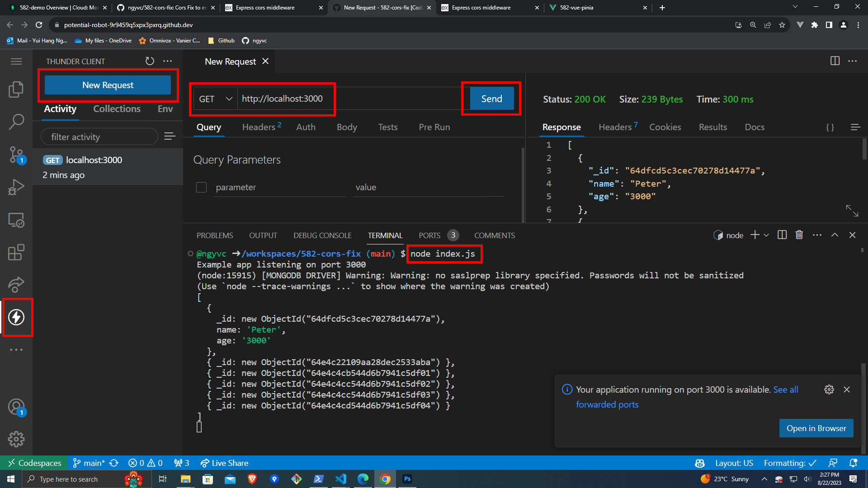Screen dimensions: 868x488
Task: Click the New Request button
Action: point(108,84)
